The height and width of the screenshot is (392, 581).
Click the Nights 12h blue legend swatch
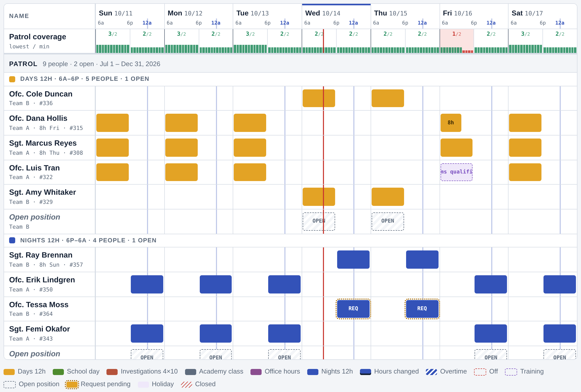tap(313, 372)
